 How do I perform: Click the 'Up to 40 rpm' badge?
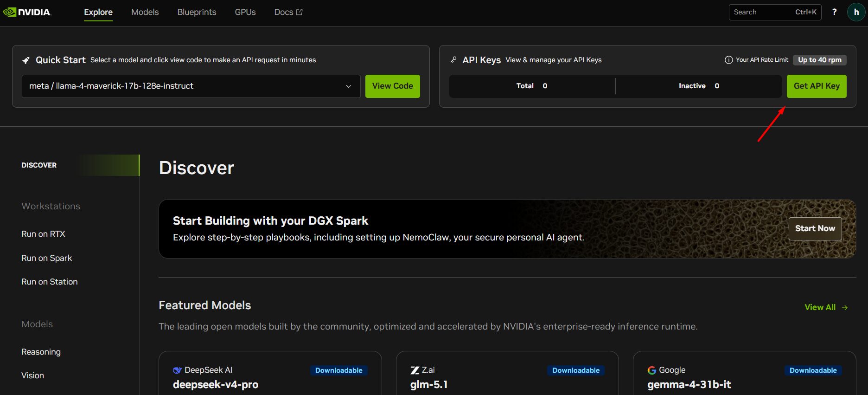[820, 60]
